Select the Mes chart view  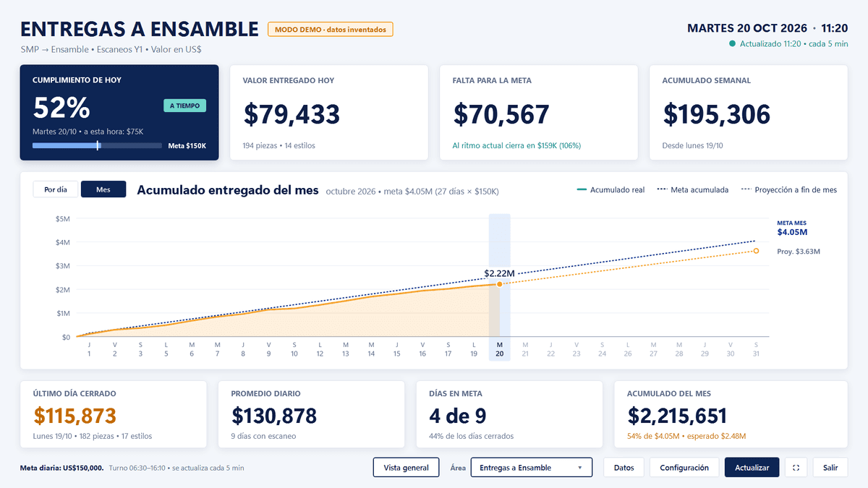[x=103, y=189]
